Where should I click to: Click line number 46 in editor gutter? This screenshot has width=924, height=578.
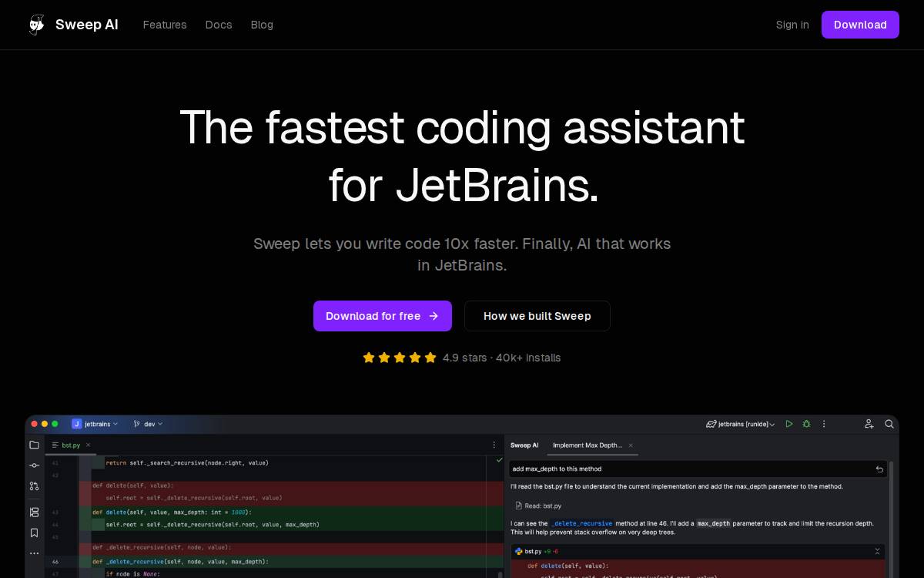(55, 562)
